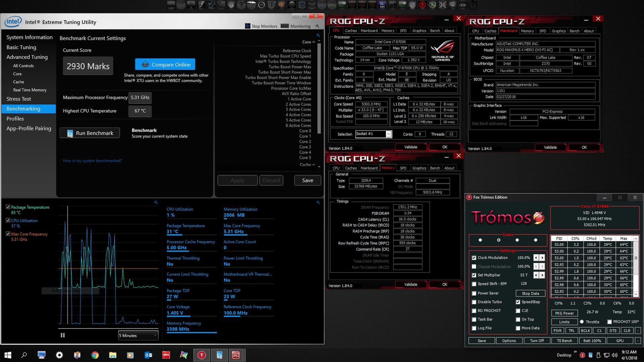
Task: Open taskbar search magnifier
Action: pos(24,355)
